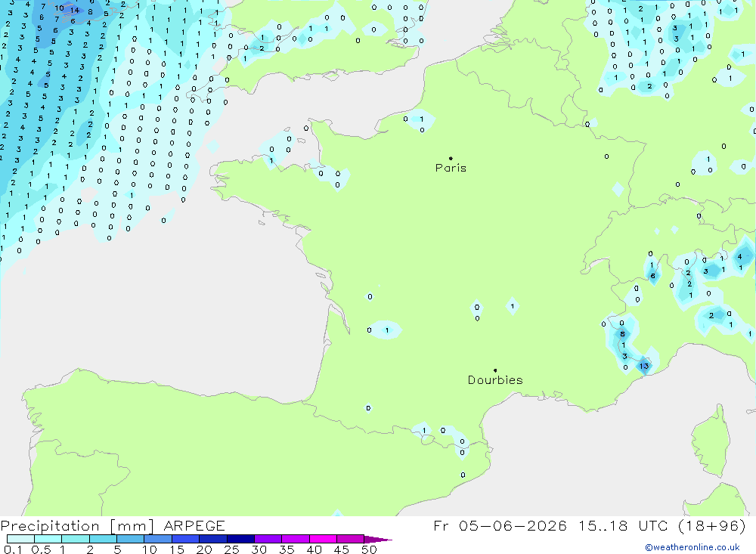The height and width of the screenshot is (554, 756).
Task: Pick the 45–50 mm legend swatch
Action: (351, 539)
